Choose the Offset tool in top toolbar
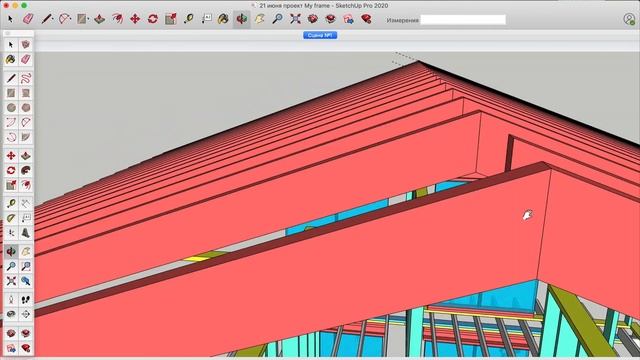Viewport: 640px width, 360px height. (x=118, y=19)
